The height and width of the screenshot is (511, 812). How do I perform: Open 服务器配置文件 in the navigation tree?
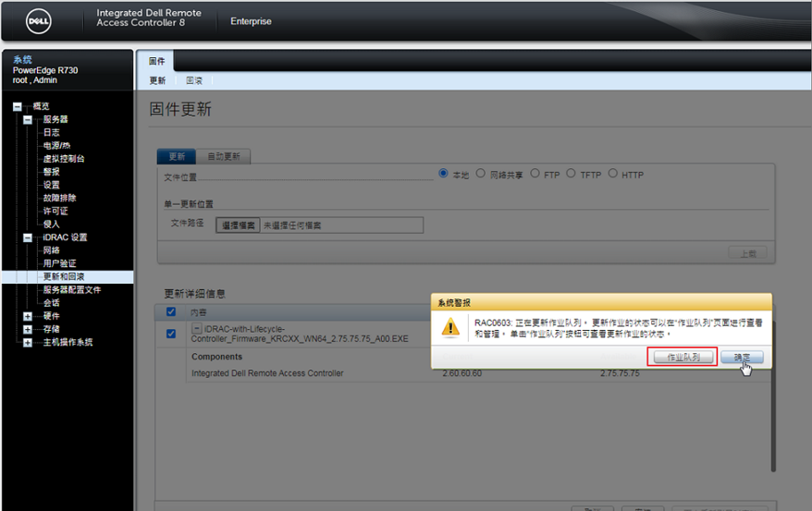[x=72, y=289]
